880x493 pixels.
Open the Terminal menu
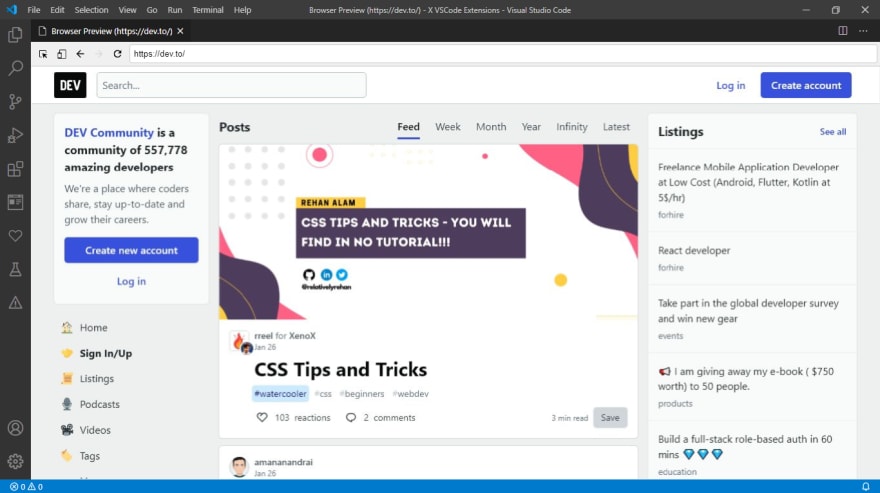coord(208,10)
